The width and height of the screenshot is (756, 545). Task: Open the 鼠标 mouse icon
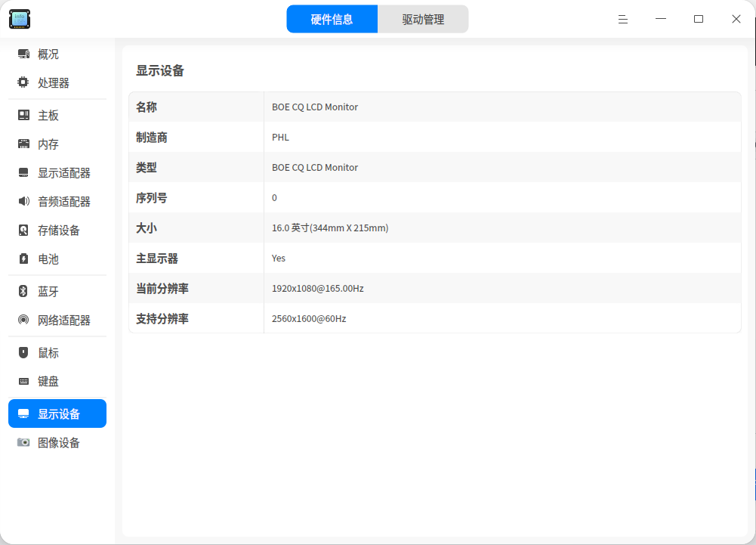point(23,353)
